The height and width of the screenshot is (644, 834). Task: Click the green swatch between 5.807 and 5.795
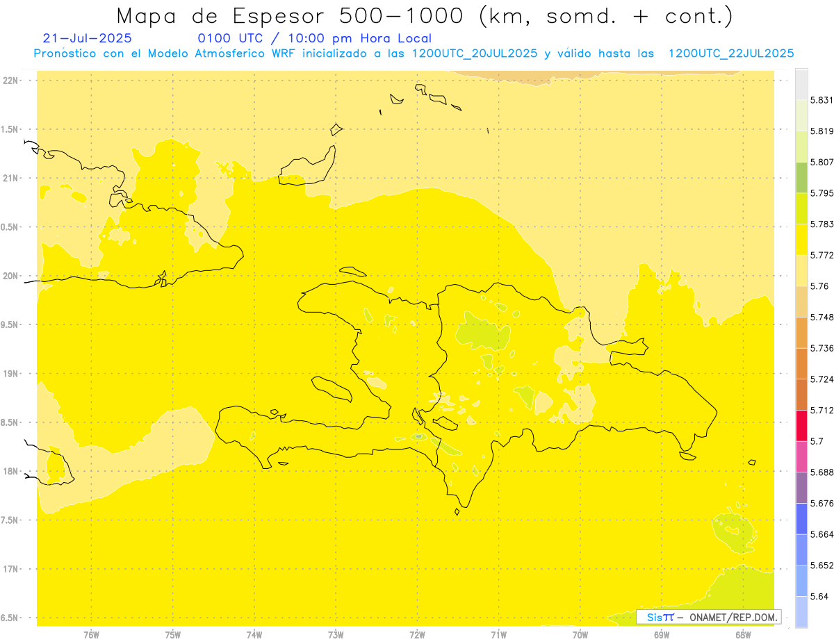pos(801,177)
